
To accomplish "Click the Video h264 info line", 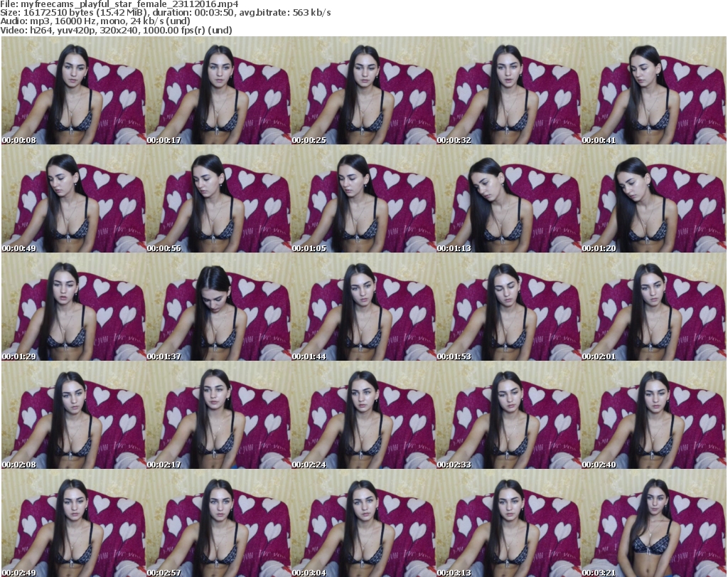I will point(116,30).
